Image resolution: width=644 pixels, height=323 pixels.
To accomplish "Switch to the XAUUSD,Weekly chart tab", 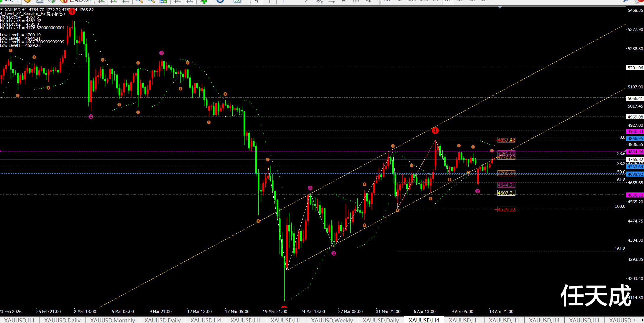I will point(332,320).
